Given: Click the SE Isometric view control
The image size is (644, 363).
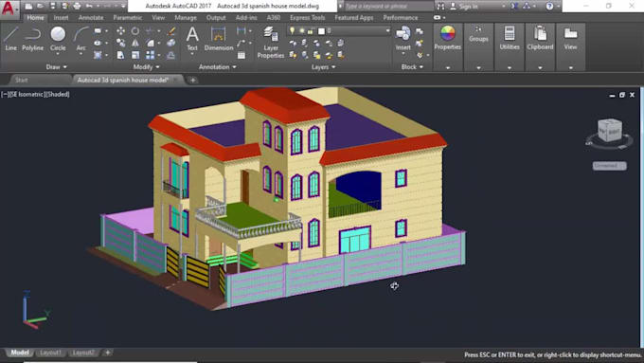Looking at the screenshot, I should 27,94.
